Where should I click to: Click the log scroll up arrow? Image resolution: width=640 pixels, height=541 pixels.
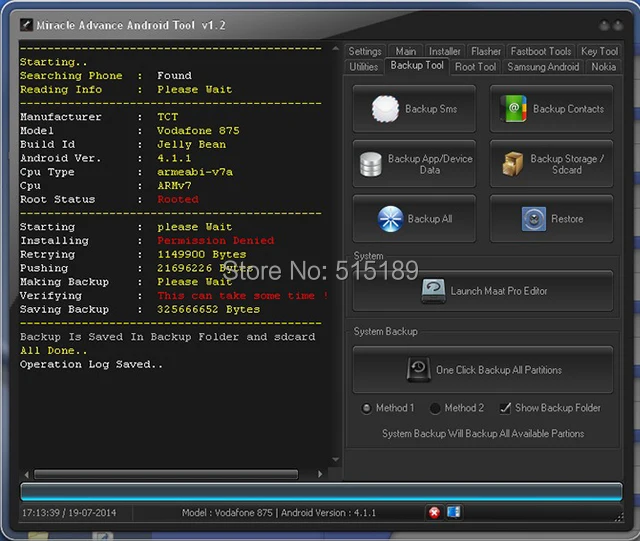[x=336, y=49]
